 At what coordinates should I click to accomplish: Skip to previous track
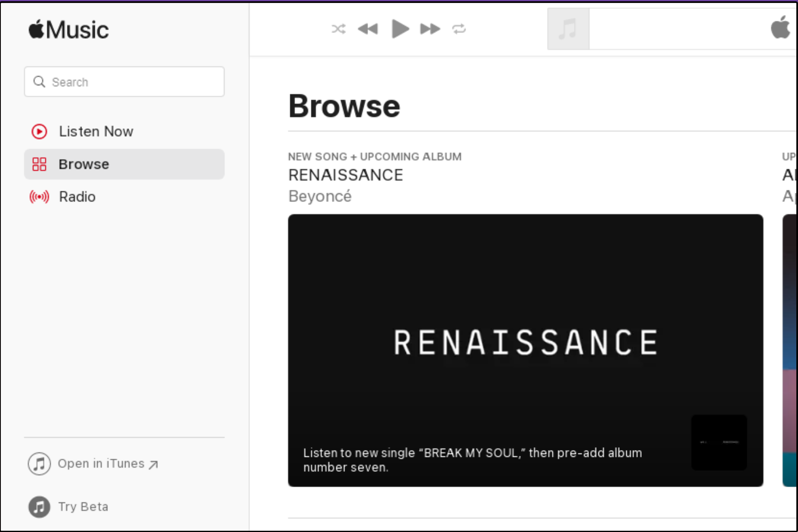(x=368, y=29)
